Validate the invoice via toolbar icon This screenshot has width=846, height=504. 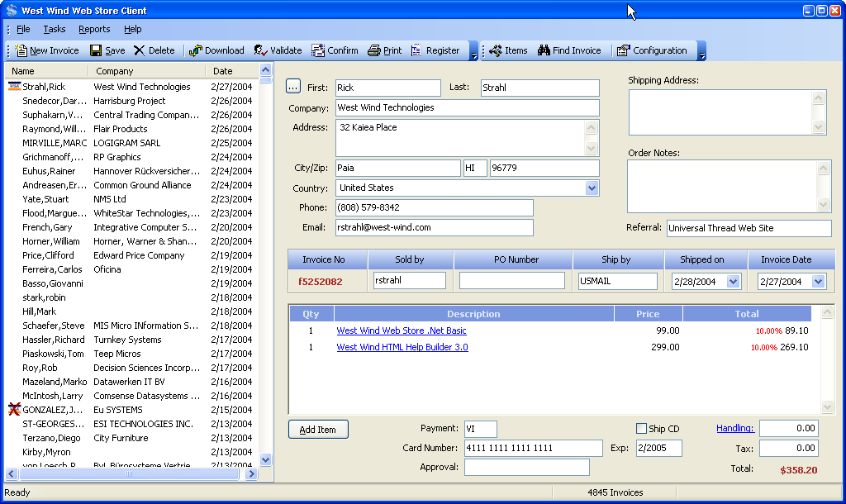pos(261,50)
